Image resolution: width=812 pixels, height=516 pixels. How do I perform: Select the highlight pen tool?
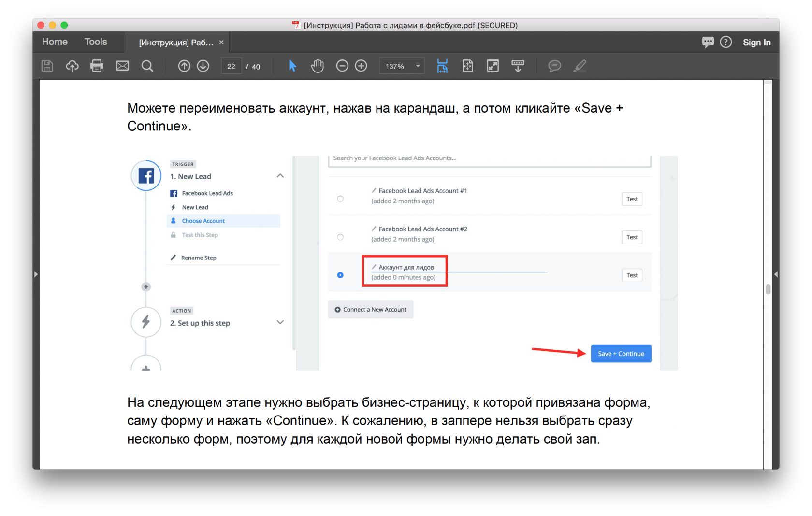tap(580, 66)
